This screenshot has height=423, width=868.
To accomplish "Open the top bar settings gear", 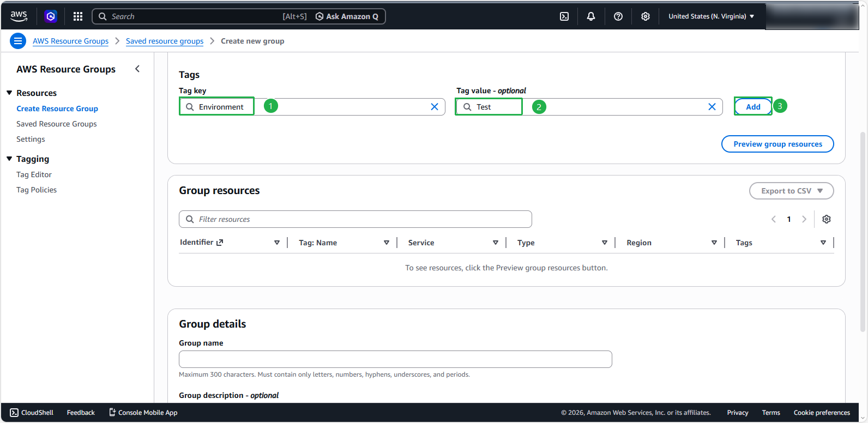I will (646, 16).
